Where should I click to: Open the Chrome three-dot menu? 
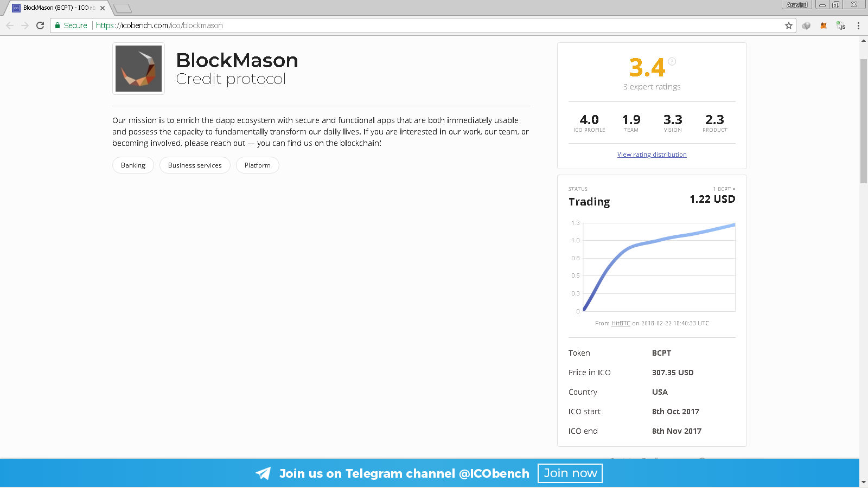point(858,25)
